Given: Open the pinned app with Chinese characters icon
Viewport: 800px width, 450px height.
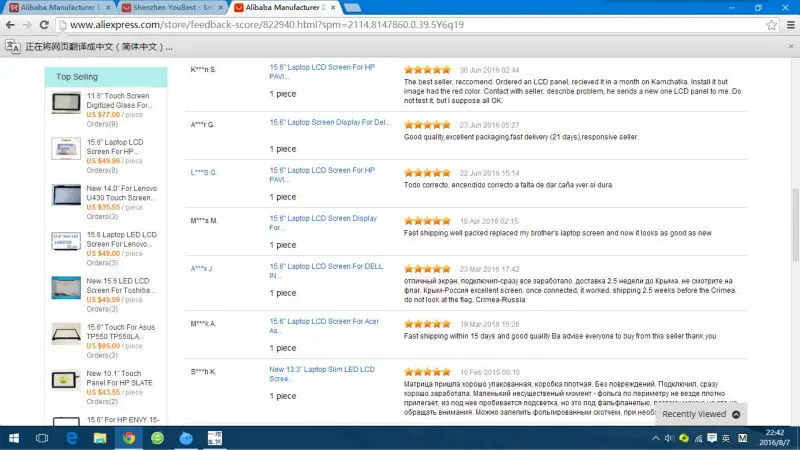Looking at the screenshot, I should coord(215,438).
